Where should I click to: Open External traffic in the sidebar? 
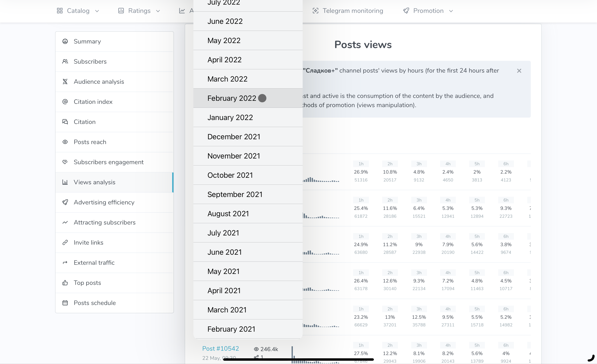[94, 263]
